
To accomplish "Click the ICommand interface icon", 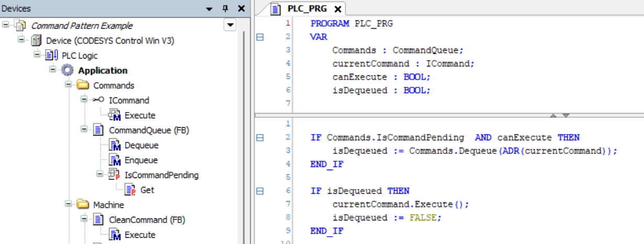I will (x=99, y=100).
